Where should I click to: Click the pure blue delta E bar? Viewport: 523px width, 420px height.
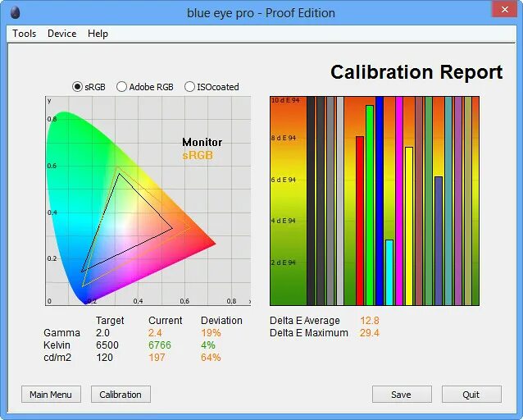tap(380, 201)
